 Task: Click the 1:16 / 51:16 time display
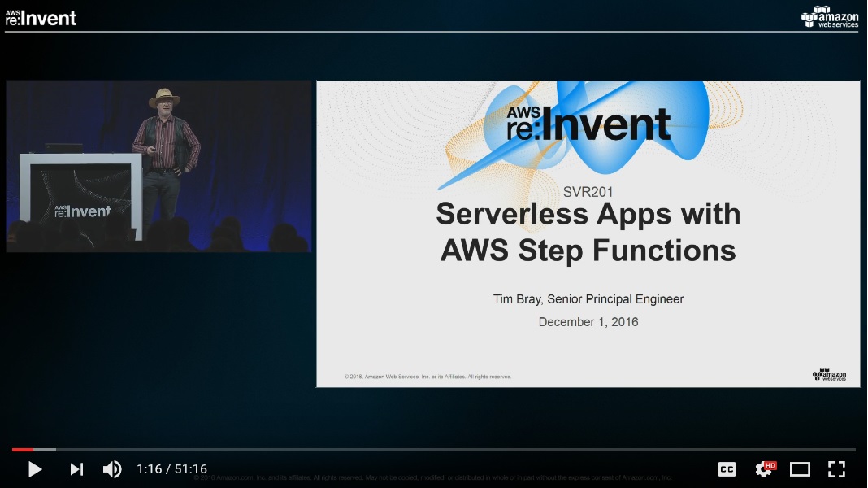(x=171, y=469)
